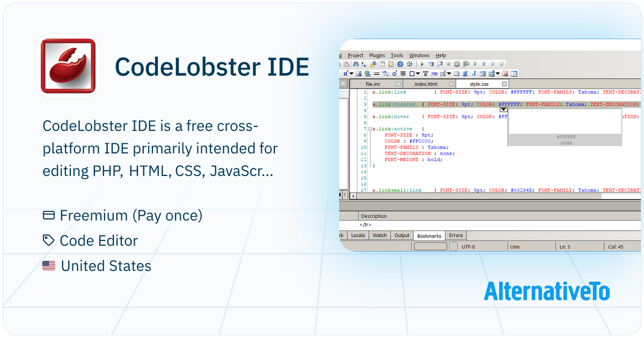Image resolution: width=644 pixels, height=338 pixels.
Task: Click the binoculars Find icon in toolbar
Action: point(356,64)
